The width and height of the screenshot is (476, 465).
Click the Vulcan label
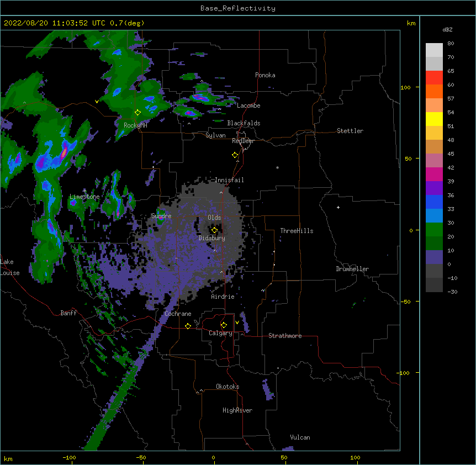pos(300,437)
